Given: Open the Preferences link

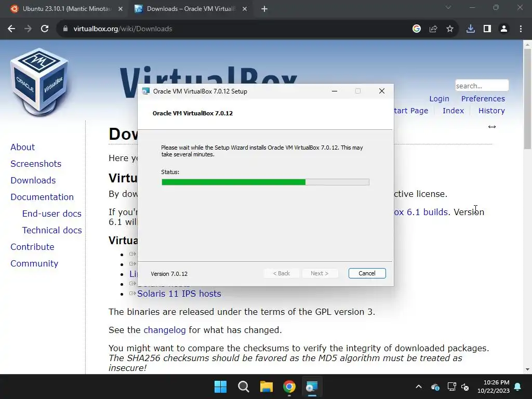Looking at the screenshot, I should click(x=483, y=99).
